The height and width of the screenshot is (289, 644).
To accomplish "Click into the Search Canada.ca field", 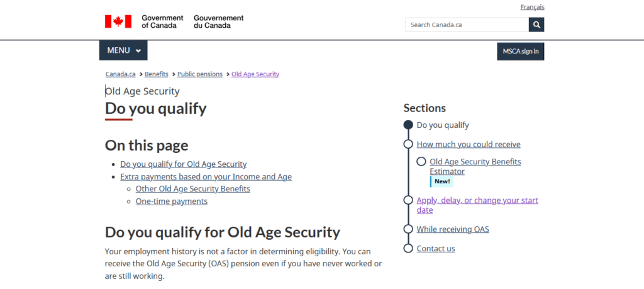I will [x=467, y=25].
